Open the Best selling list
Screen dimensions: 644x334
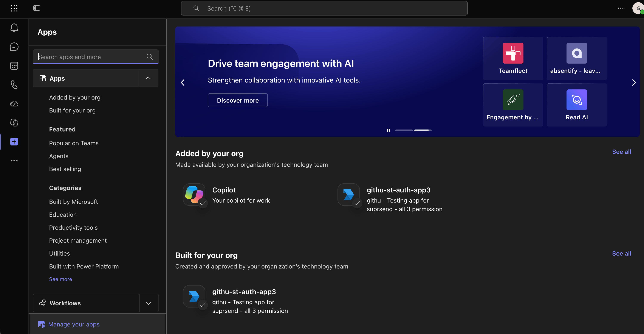(x=65, y=169)
